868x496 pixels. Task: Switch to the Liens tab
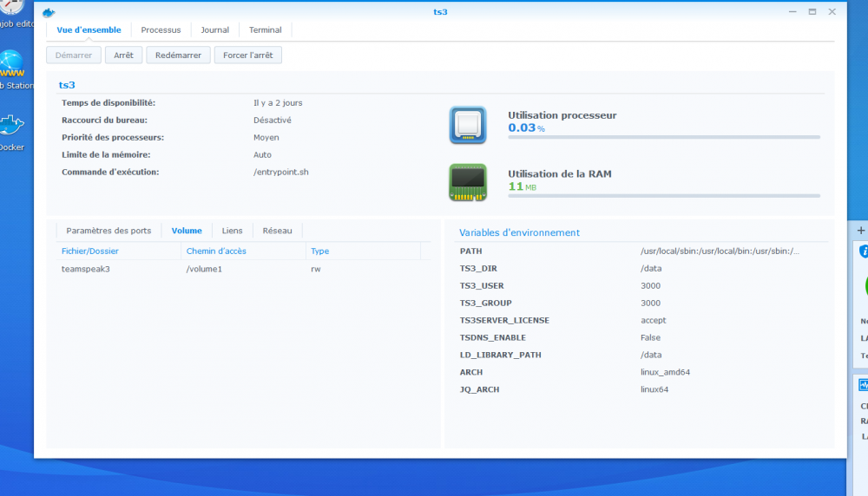pyautogui.click(x=232, y=231)
